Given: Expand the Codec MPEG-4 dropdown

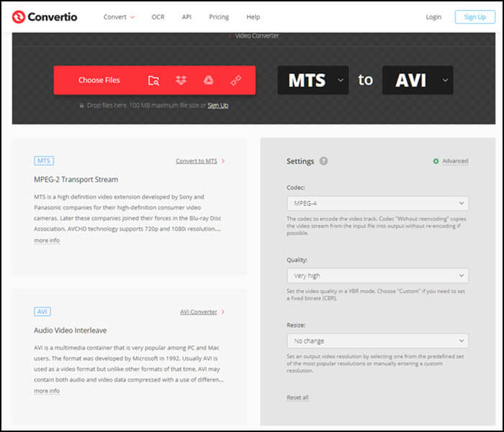Looking at the screenshot, I should click(x=377, y=203).
